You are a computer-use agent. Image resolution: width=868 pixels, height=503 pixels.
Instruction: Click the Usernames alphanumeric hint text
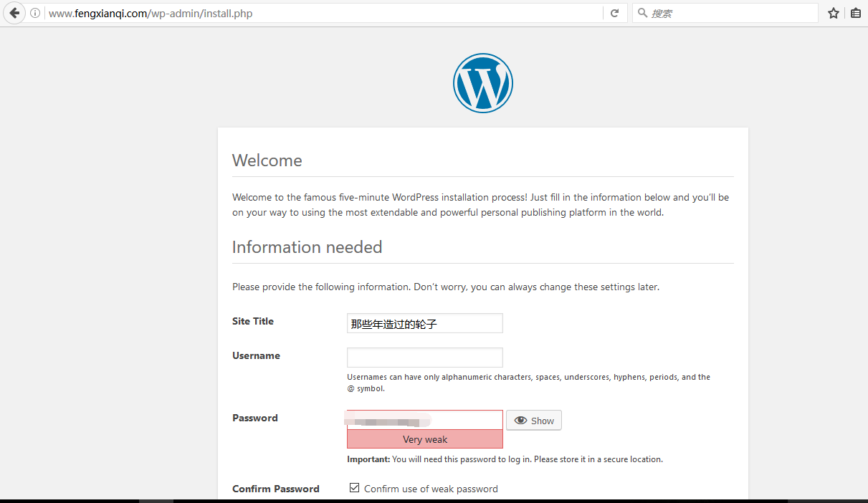pos(529,383)
